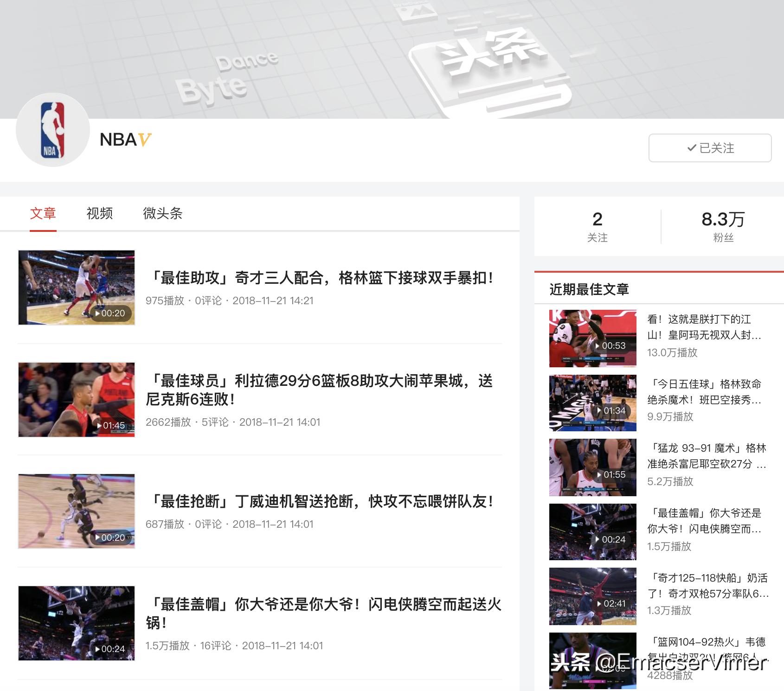Click the 「最佳盖帽」 sidebar video thumbnail

point(592,531)
